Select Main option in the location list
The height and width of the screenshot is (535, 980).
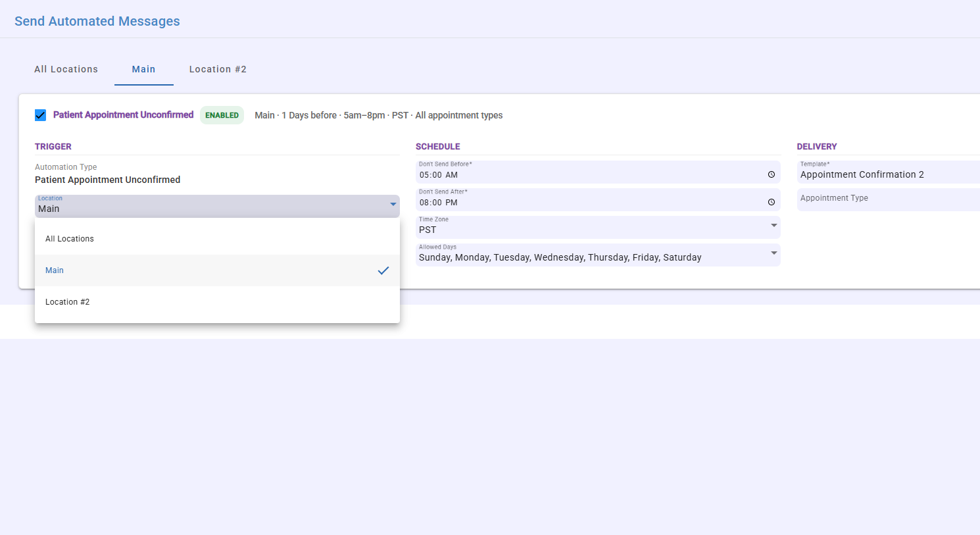(217, 270)
